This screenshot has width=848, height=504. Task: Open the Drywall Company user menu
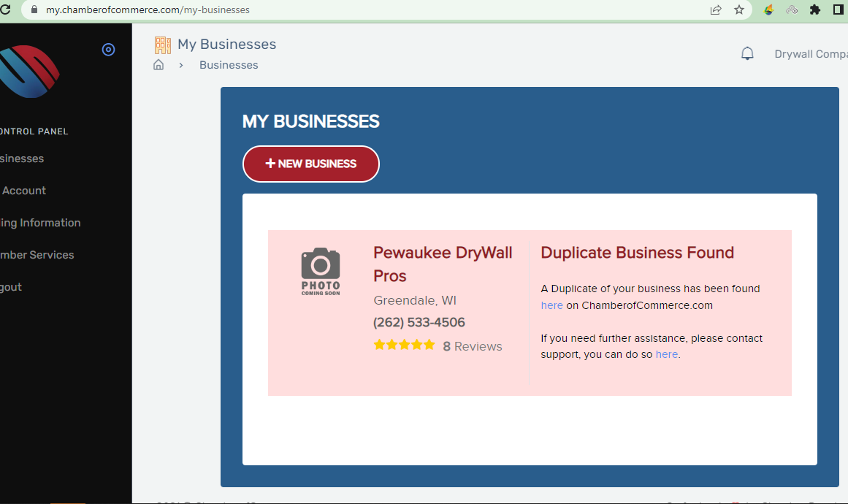[x=811, y=54]
